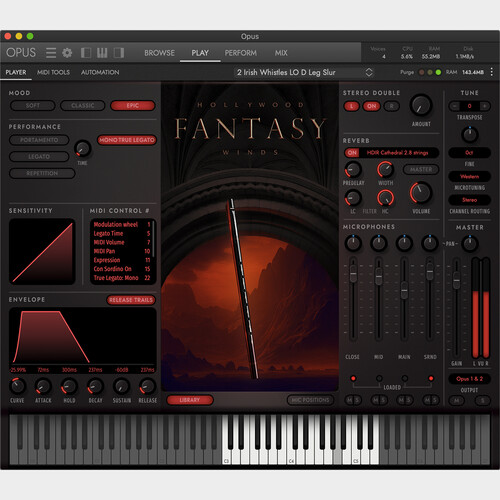Click the Mic Positions button
500x500 pixels.
tap(310, 400)
